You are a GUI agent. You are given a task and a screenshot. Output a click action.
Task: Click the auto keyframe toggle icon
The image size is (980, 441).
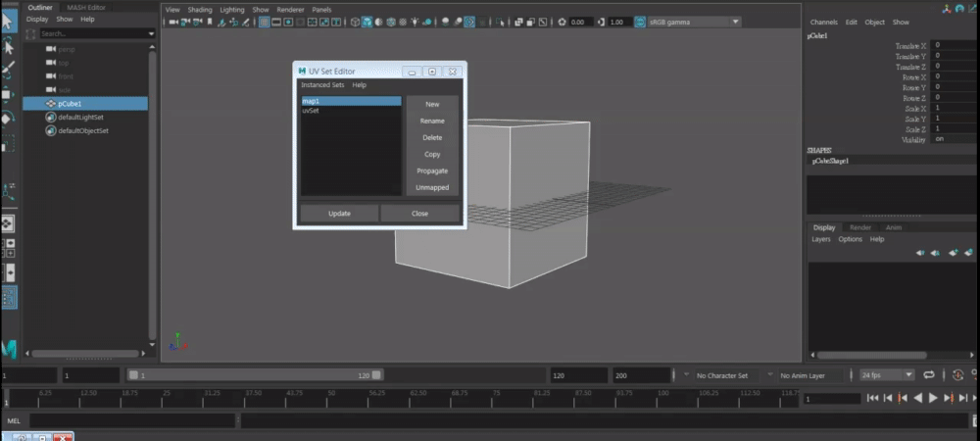click(958, 375)
